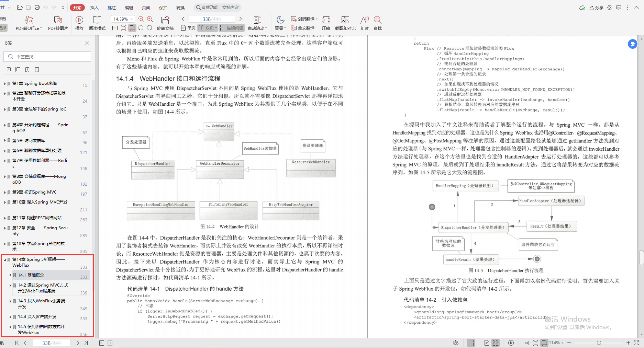Collapse all bookmarks icon in bookmark panel

click(18, 70)
